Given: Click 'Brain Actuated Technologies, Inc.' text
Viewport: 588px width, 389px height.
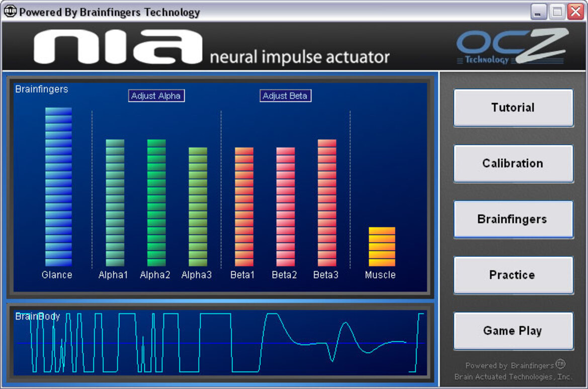Looking at the screenshot, I should coord(513,376).
